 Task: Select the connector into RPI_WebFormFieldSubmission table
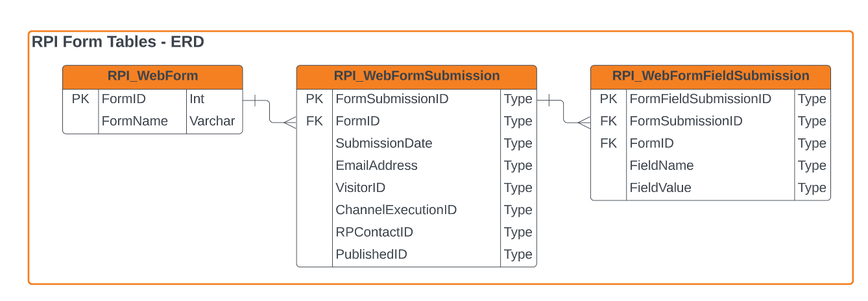click(x=564, y=110)
